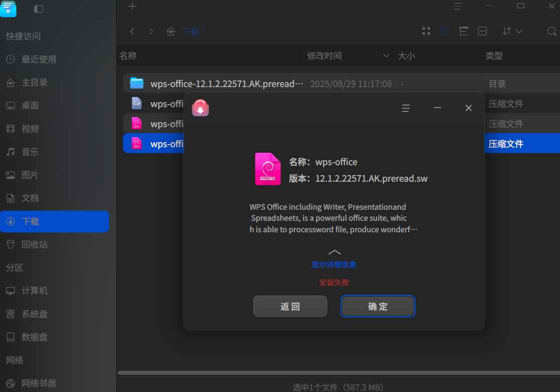560x392 pixels.
Task: Collapse details with the chevron above 显示详细信息
Action: [334, 252]
